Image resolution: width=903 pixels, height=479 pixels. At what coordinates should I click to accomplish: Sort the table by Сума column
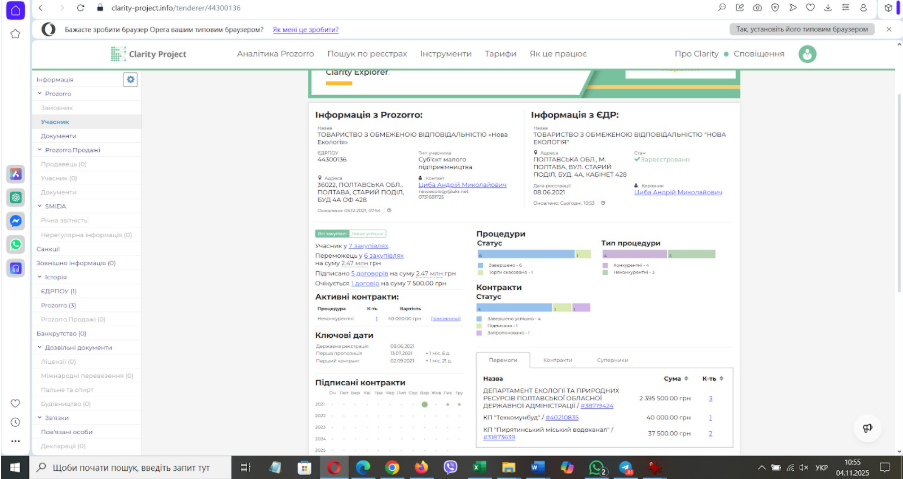[x=672, y=379]
